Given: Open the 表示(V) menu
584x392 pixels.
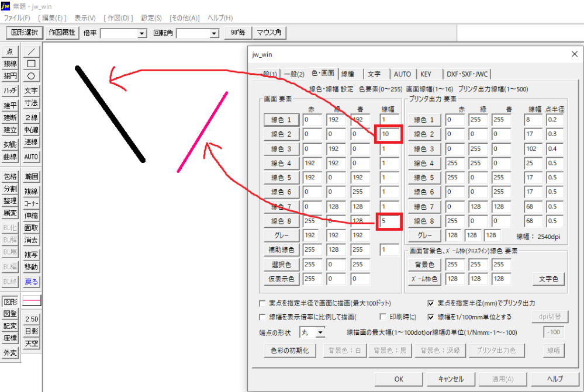Looking at the screenshot, I should point(85,18).
